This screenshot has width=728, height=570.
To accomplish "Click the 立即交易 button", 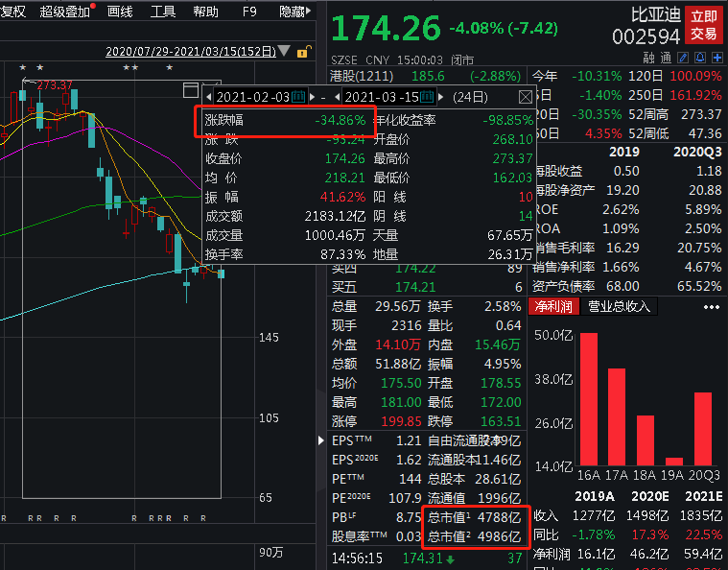I will 703,25.
